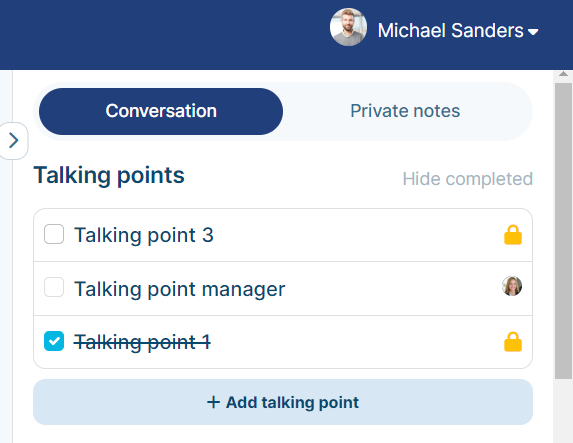
Task: Open the Michael Sanders dropdown arrow
Action: [x=533, y=32]
